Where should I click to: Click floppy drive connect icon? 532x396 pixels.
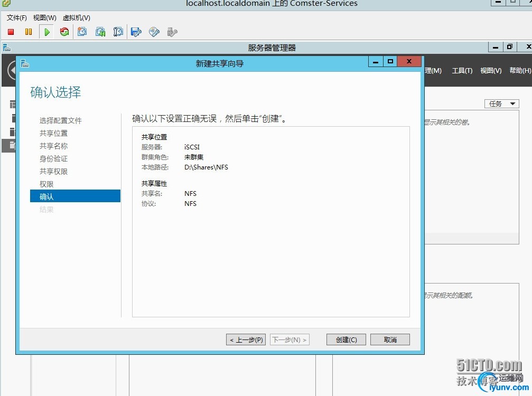136,32
